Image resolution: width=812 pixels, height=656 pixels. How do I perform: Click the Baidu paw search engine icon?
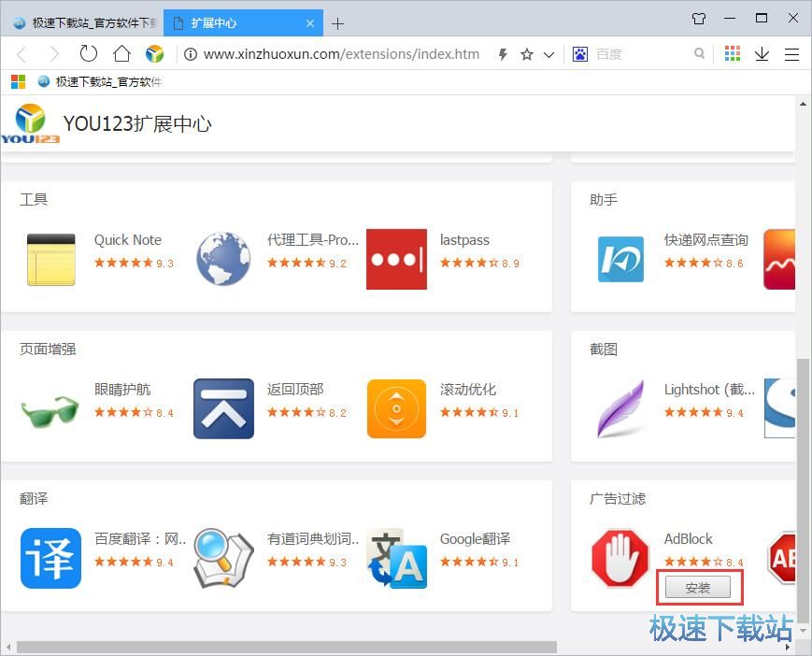pos(580,54)
